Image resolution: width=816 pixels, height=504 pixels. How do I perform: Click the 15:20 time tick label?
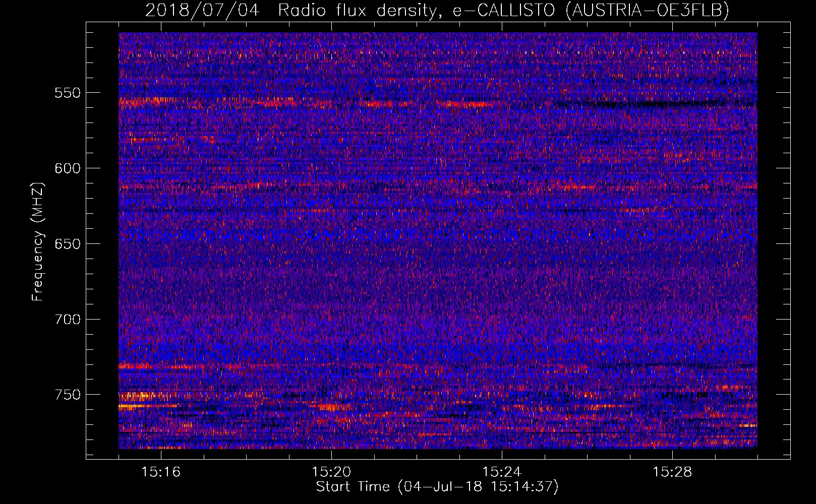click(x=331, y=472)
